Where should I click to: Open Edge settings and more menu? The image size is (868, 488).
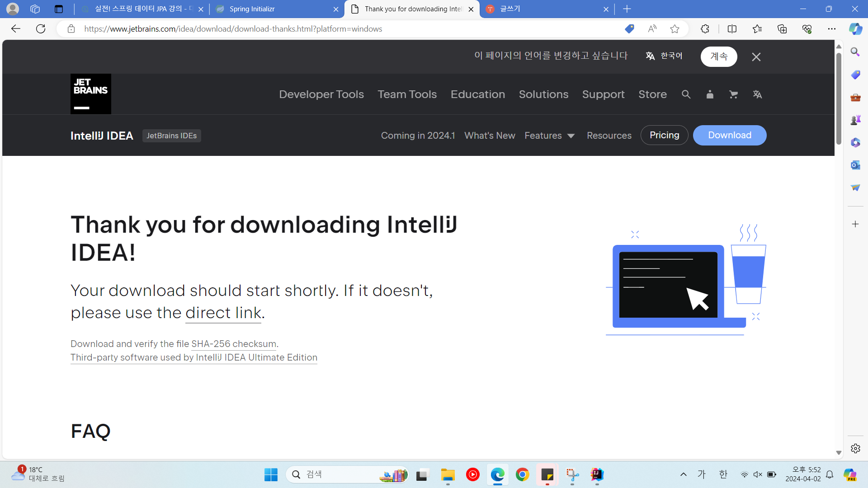coord(831,29)
